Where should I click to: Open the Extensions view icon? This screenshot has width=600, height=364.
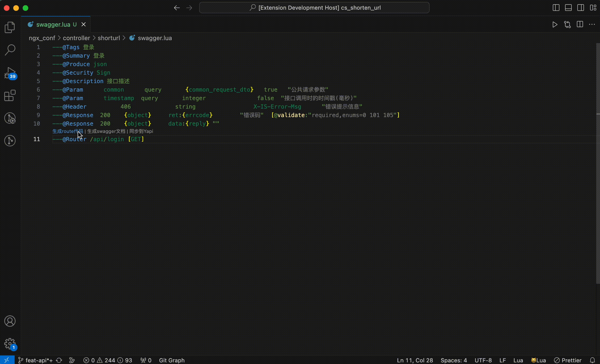point(10,95)
